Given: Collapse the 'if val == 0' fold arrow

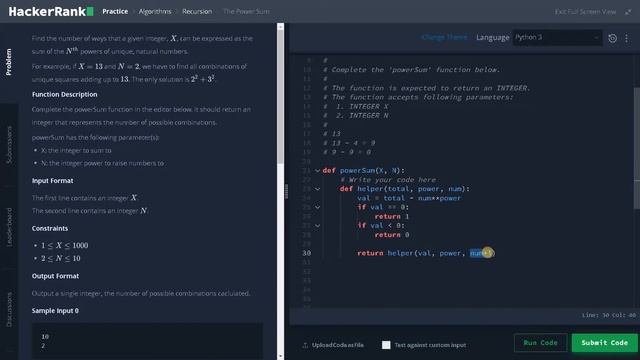Looking at the screenshot, I should click(x=317, y=207).
